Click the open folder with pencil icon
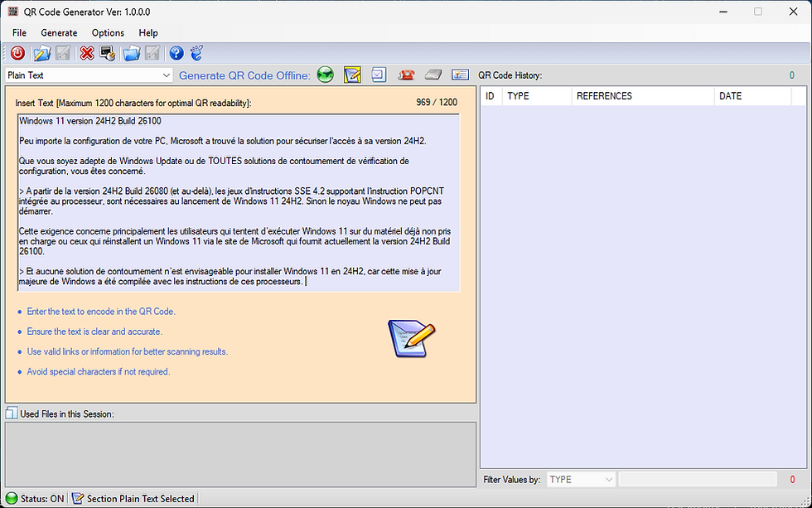The width and height of the screenshot is (812, 508). point(41,53)
